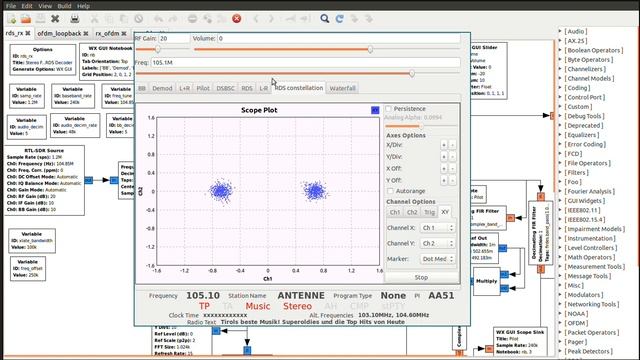
Task: Click the Print toolbar icon
Action: (75, 19)
